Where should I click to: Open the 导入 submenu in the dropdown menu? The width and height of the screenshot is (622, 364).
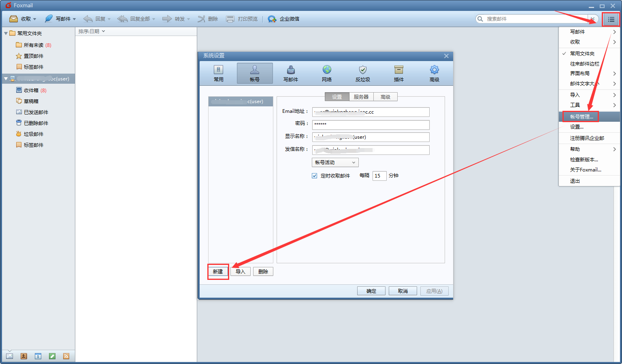click(589, 95)
